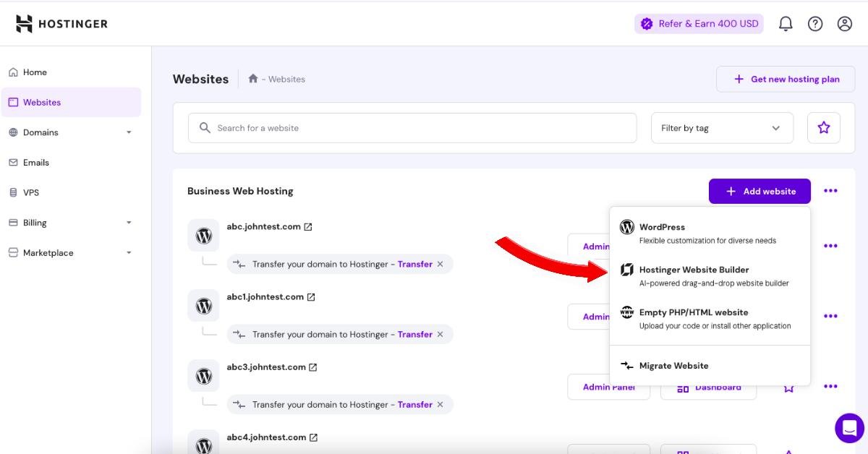The image size is (868, 454).
Task: Open Admin Panel for abc3.johntest.com
Action: coord(609,387)
